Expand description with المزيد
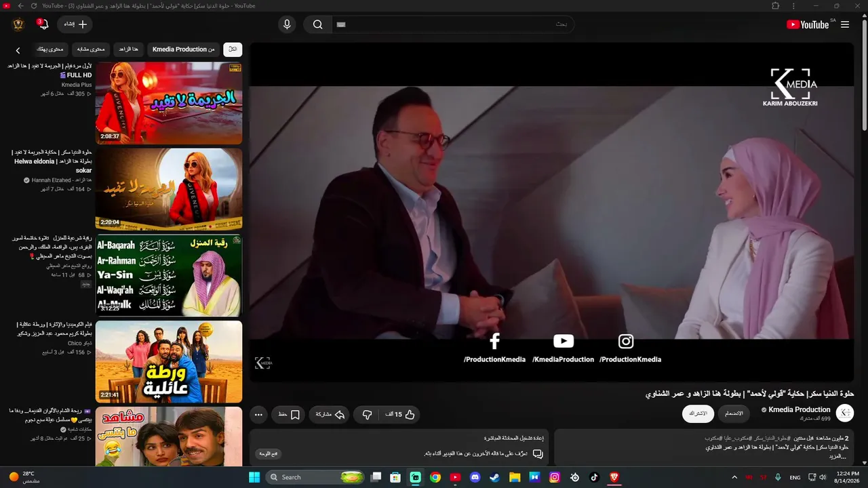This screenshot has height=488, width=868. coord(836,456)
